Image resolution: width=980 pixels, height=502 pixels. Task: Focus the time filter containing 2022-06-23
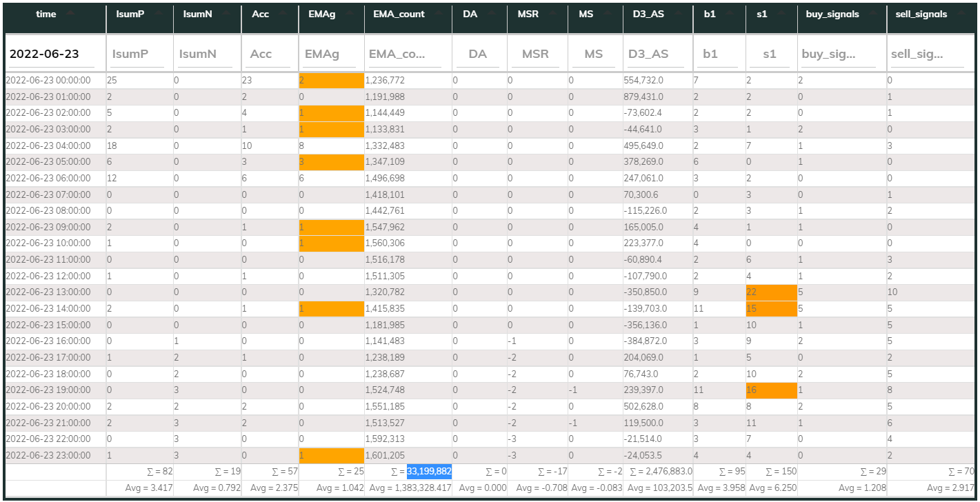pyautogui.click(x=55, y=54)
